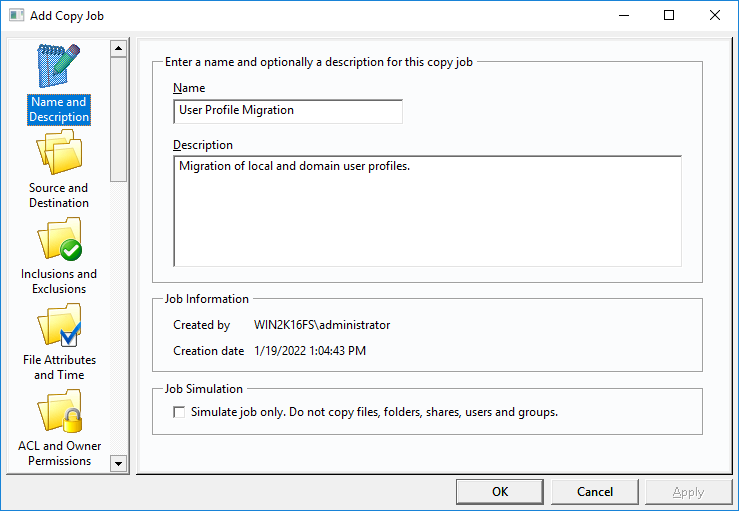Maximize the Add Copy Job window
The image size is (739, 511).
669,16
